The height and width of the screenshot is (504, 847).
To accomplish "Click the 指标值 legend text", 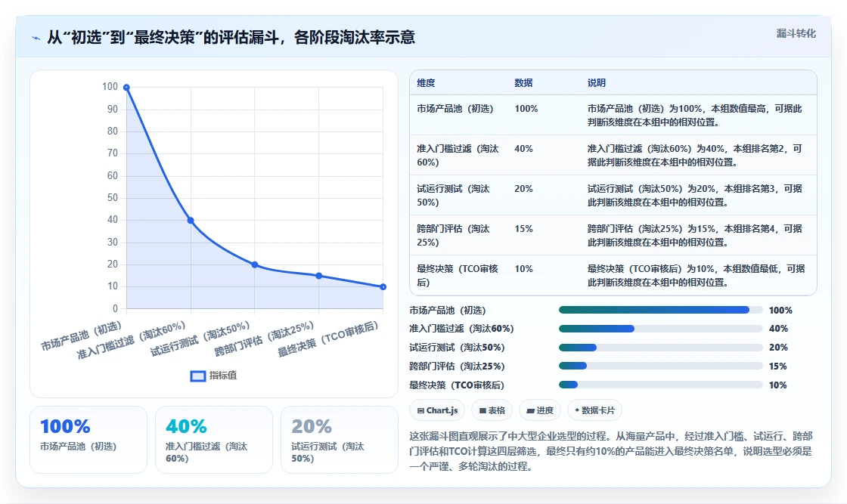I will pos(223,376).
